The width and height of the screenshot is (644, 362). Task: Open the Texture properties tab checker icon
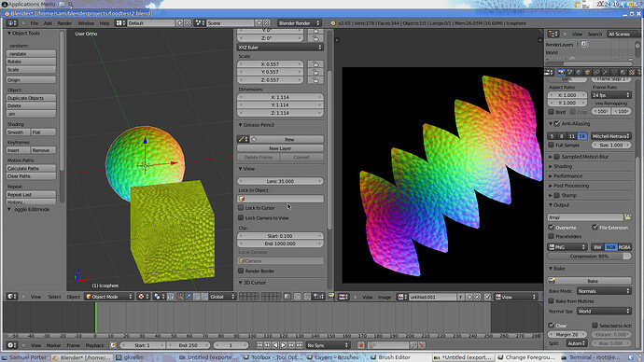pos(632,72)
